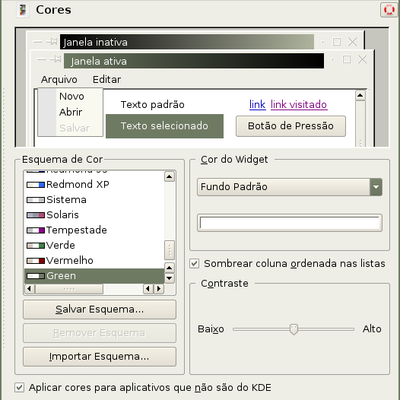Image resolution: width=400 pixels, height=400 pixels.
Task: Click scheme list rightmost horizontal scroll arrow
Action: click(x=159, y=288)
